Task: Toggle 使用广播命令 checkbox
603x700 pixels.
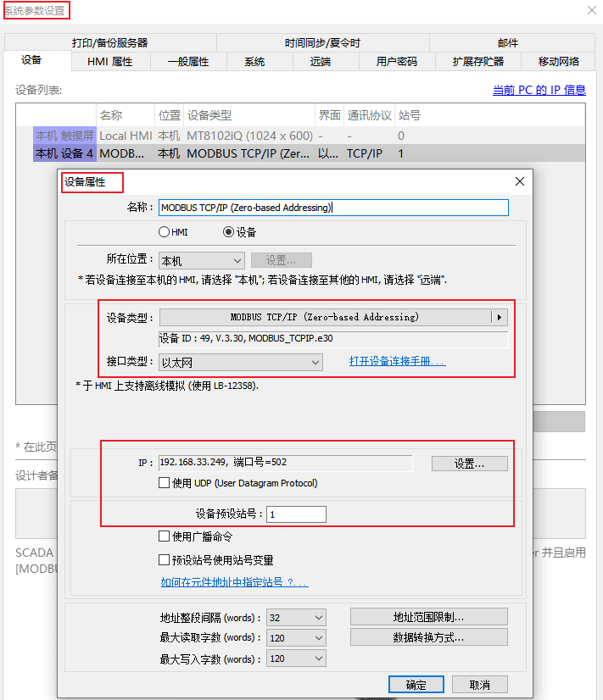Action: pyautogui.click(x=165, y=536)
